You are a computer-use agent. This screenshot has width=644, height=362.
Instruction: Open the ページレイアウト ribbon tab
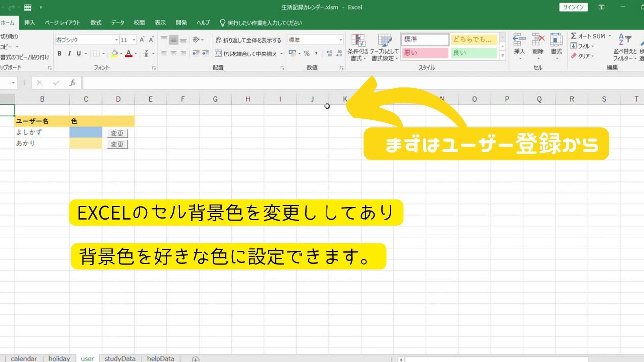(x=62, y=22)
